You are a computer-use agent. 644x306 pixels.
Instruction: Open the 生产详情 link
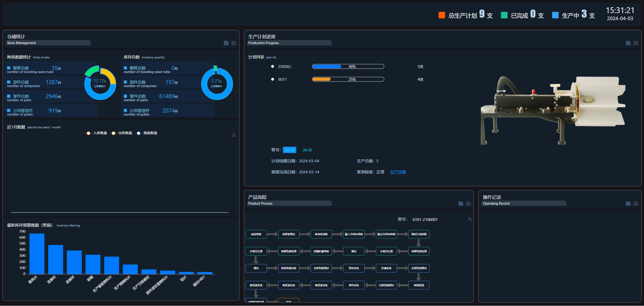click(x=398, y=172)
